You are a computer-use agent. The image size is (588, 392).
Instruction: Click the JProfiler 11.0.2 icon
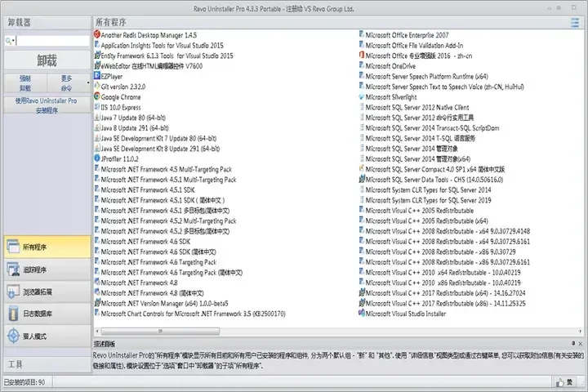97,158
